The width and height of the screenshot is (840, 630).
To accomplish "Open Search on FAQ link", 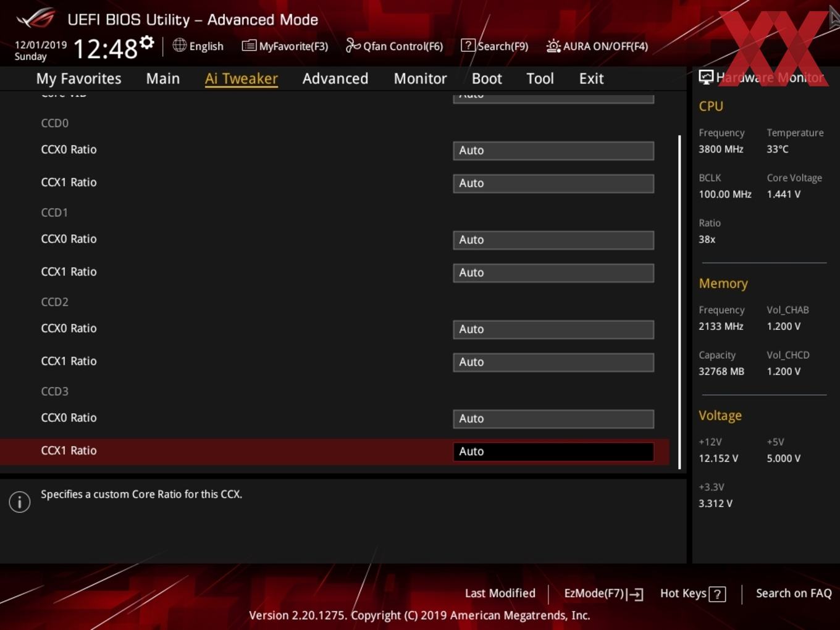I will [x=794, y=593].
